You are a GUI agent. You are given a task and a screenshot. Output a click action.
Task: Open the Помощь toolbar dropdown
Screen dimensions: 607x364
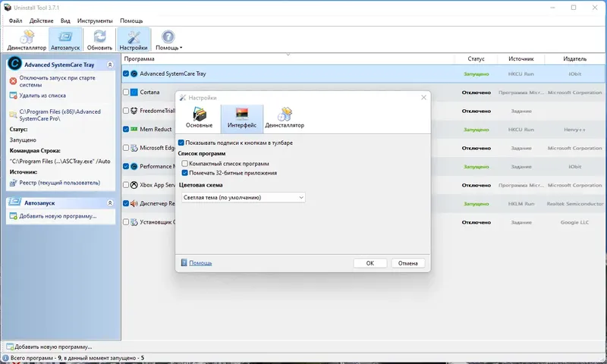[168, 40]
